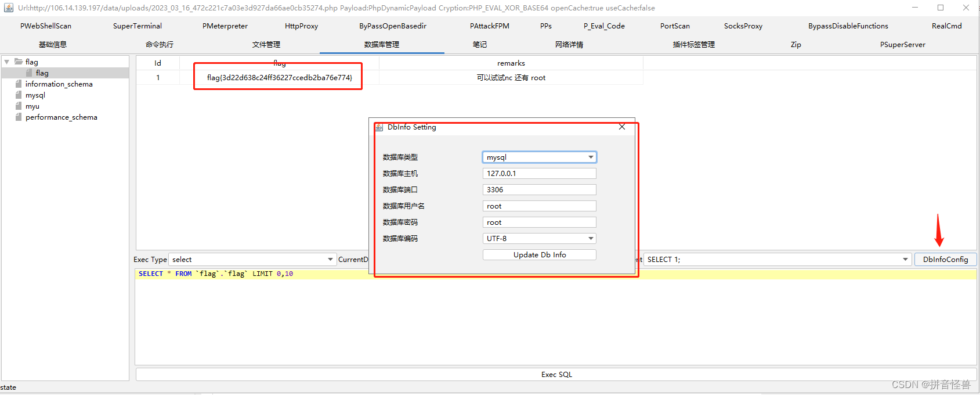Click the myu database icon
980x395 pixels.
click(x=19, y=106)
